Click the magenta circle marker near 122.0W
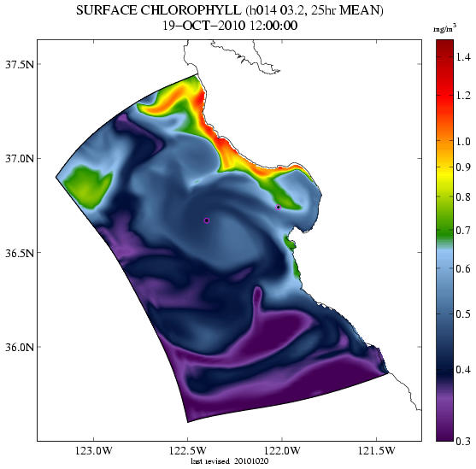Viewport: 476px width, 469px height. (279, 208)
